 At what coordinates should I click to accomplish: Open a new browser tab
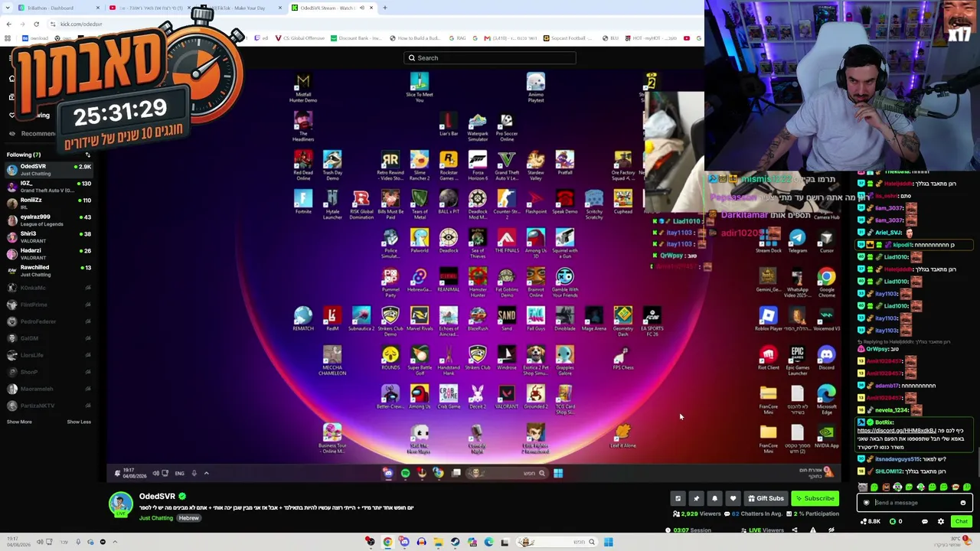(385, 8)
